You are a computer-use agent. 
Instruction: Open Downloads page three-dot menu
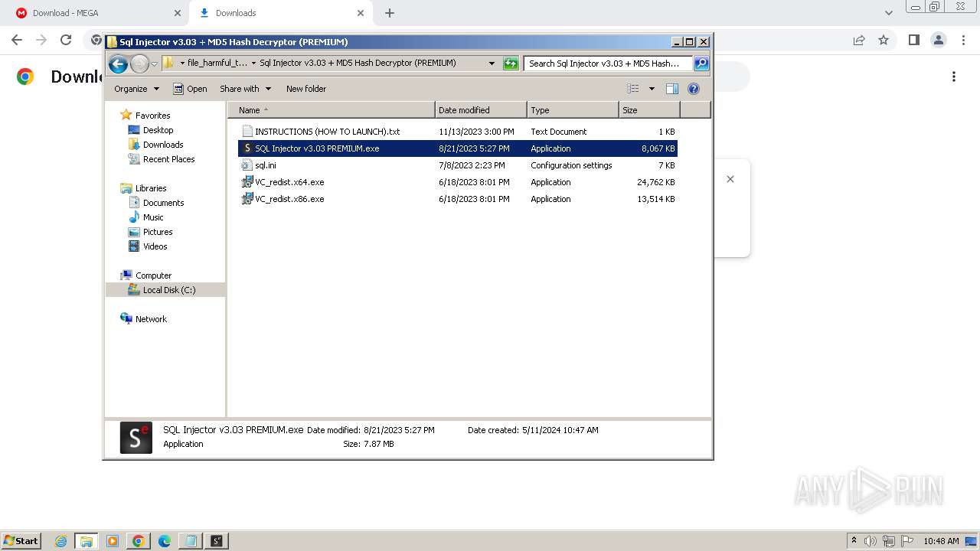954,77
